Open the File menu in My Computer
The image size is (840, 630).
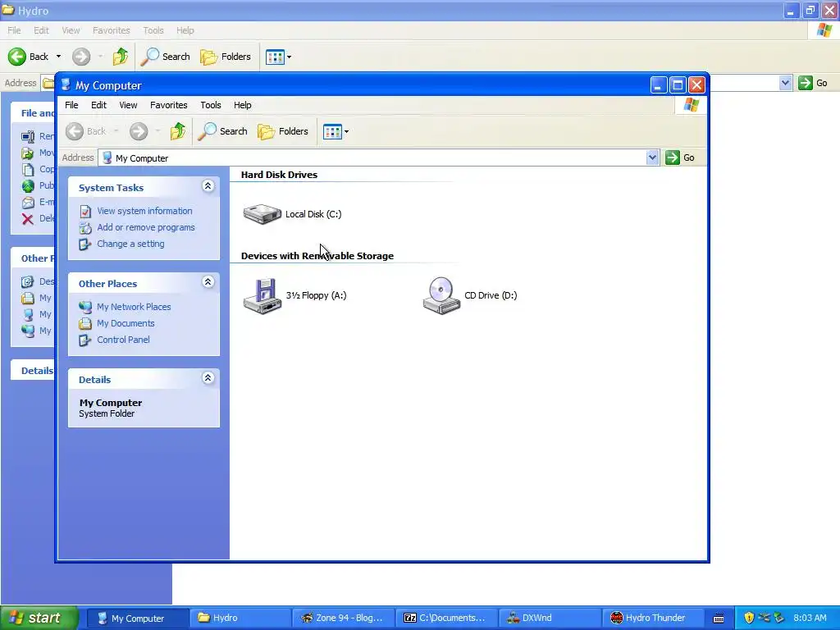(71, 105)
